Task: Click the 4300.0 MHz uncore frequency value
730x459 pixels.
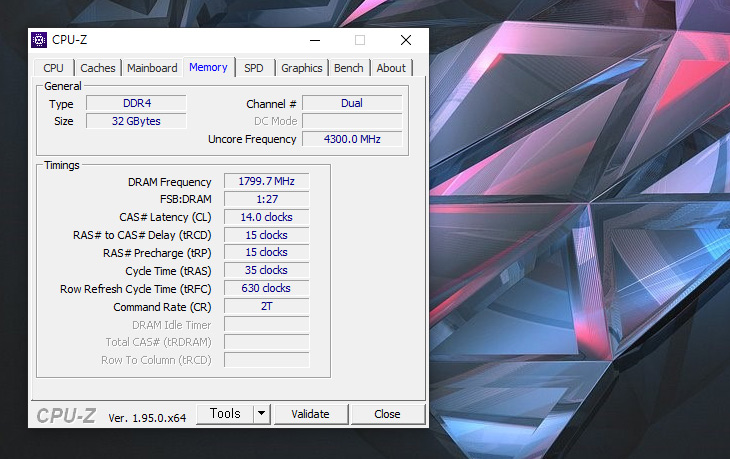Action: click(352, 139)
